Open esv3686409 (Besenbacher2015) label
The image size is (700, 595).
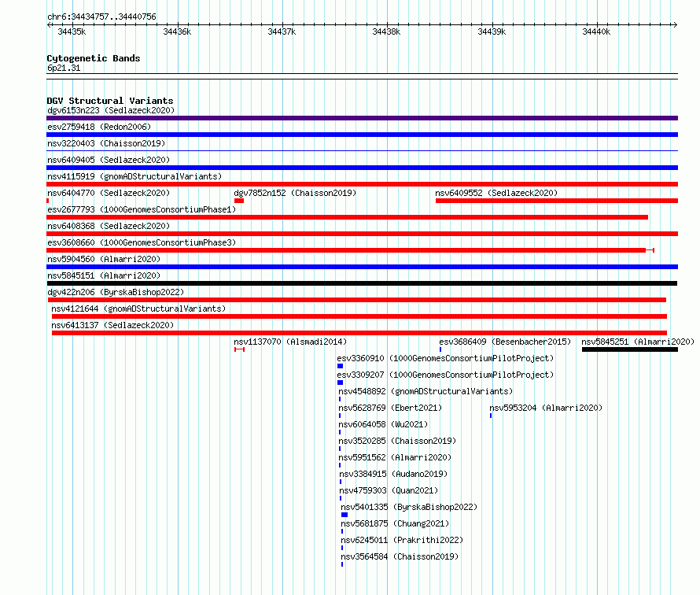click(x=506, y=342)
